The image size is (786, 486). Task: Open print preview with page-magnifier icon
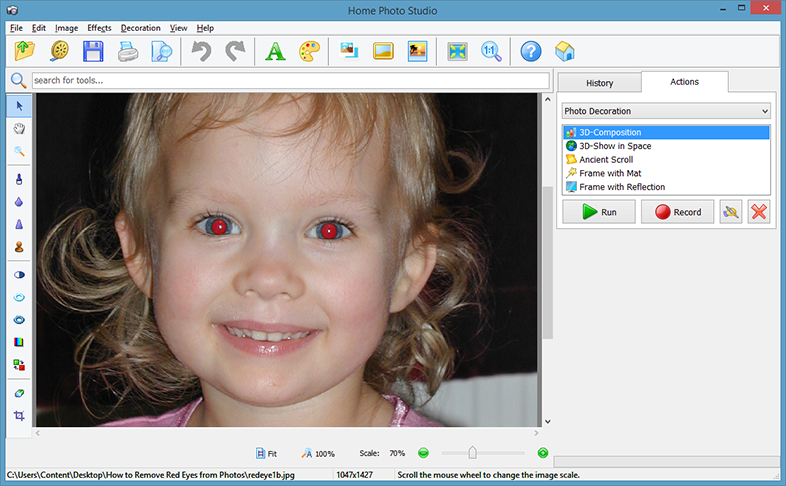point(161,51)
